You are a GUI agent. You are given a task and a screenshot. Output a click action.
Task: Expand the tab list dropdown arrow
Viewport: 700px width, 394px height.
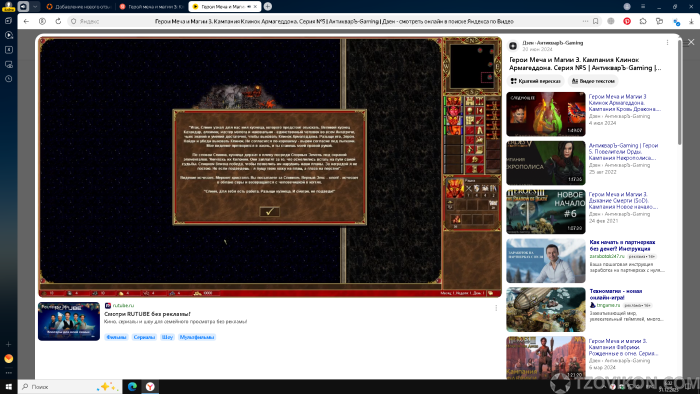35,6
